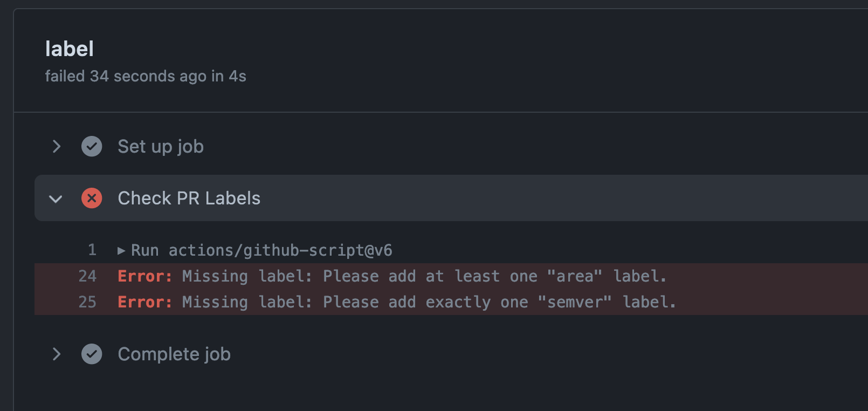The image size is (868, 411).
Task: Click the "failed 34 seconds ago" status text
Action: (x=146, y=76)
